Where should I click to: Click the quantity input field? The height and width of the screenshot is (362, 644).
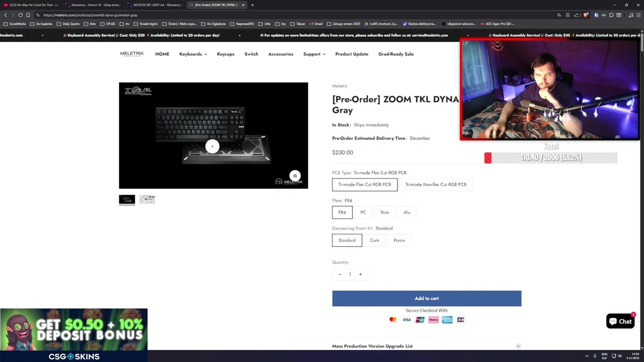click(350, 274)
